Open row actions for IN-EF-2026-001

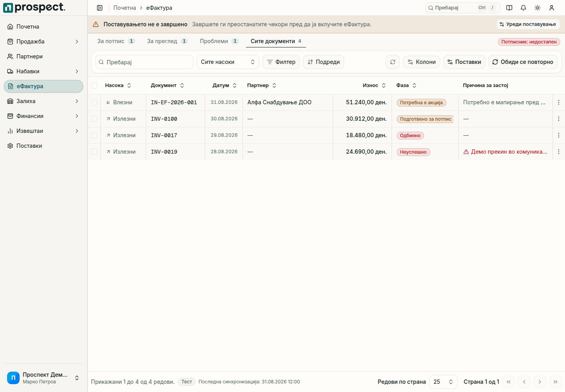(559, 102)
